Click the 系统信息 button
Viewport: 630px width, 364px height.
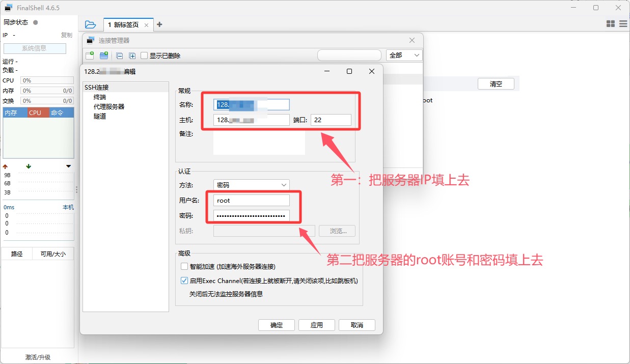[35, 48]
